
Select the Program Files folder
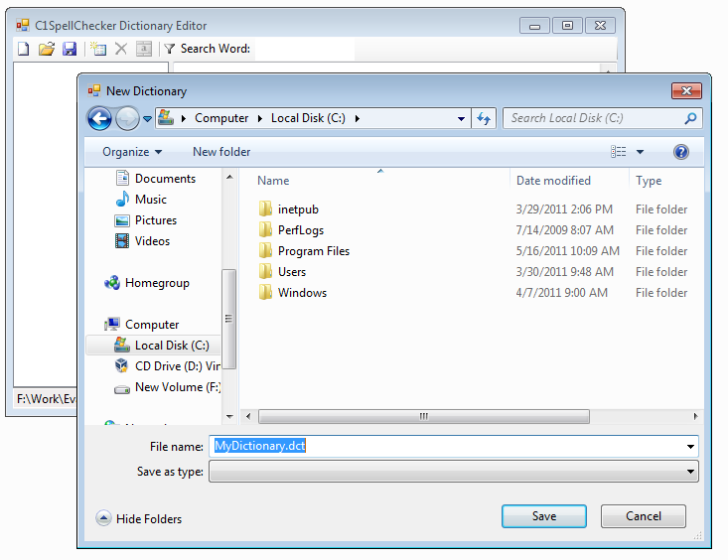point(304,251)
